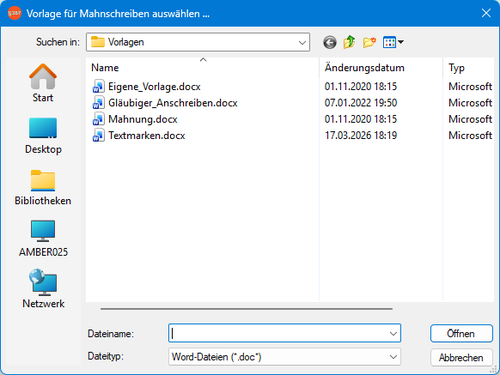Click the folder icon in the Suchen in box
The width and height of the screenshot is (500, 375).
coord(98,42)
